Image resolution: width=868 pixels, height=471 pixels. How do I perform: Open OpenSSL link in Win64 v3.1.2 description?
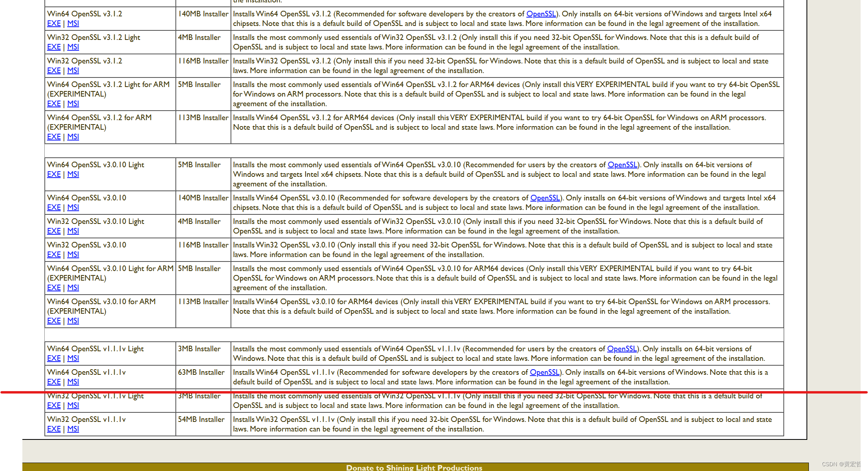[x=541, y=14]
